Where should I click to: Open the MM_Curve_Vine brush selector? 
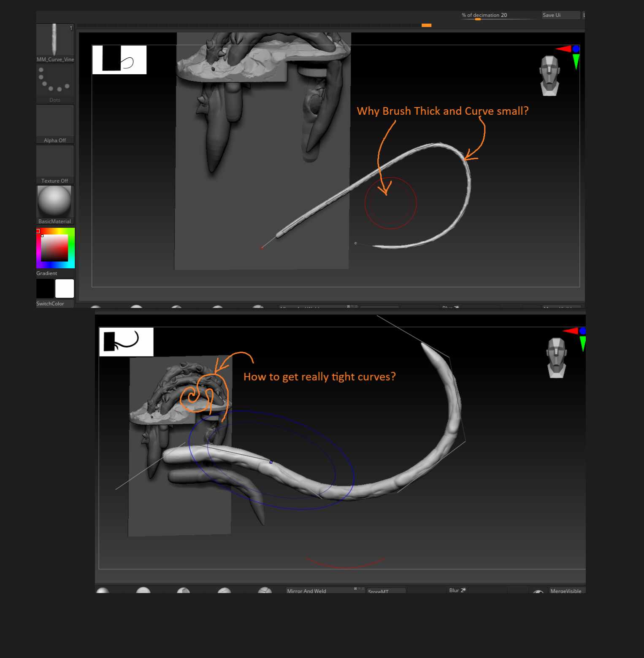[55, 43]
